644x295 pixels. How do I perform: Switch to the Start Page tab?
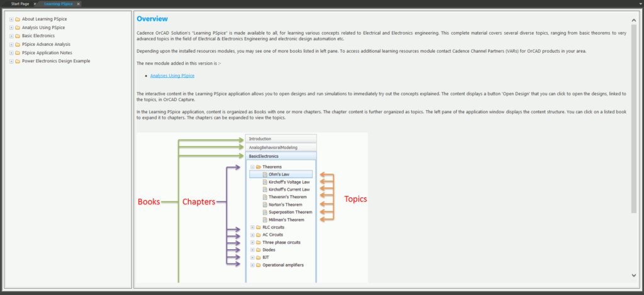[x=20, y=4]
